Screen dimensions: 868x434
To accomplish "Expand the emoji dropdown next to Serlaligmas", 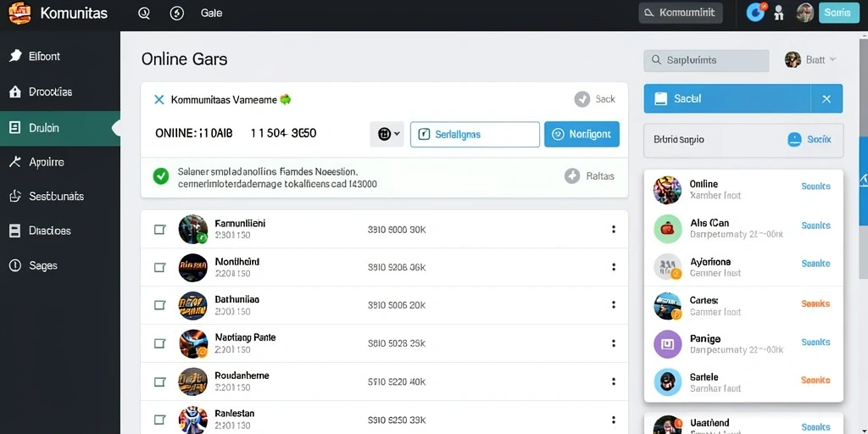I will [x=387, y=134].
